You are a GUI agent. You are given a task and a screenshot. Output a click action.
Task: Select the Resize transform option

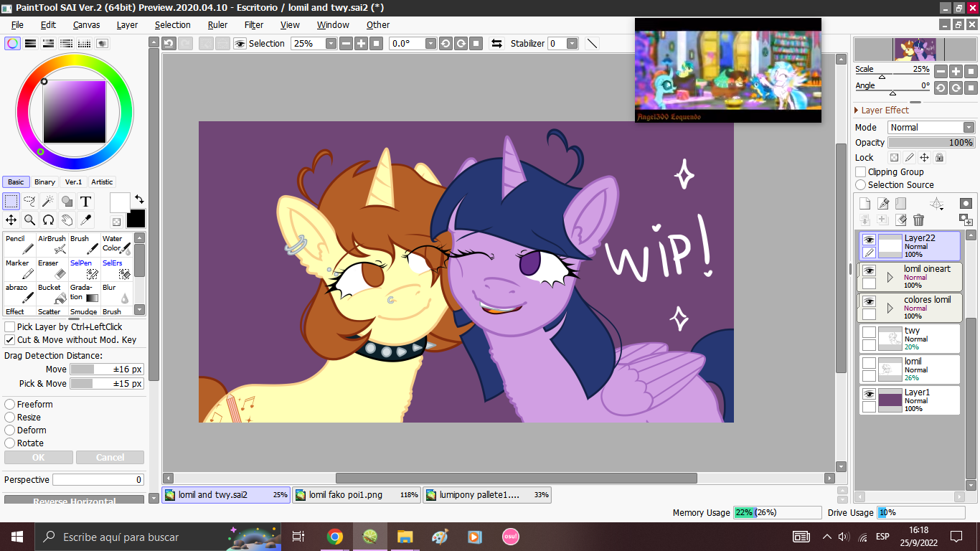[10, 418]
